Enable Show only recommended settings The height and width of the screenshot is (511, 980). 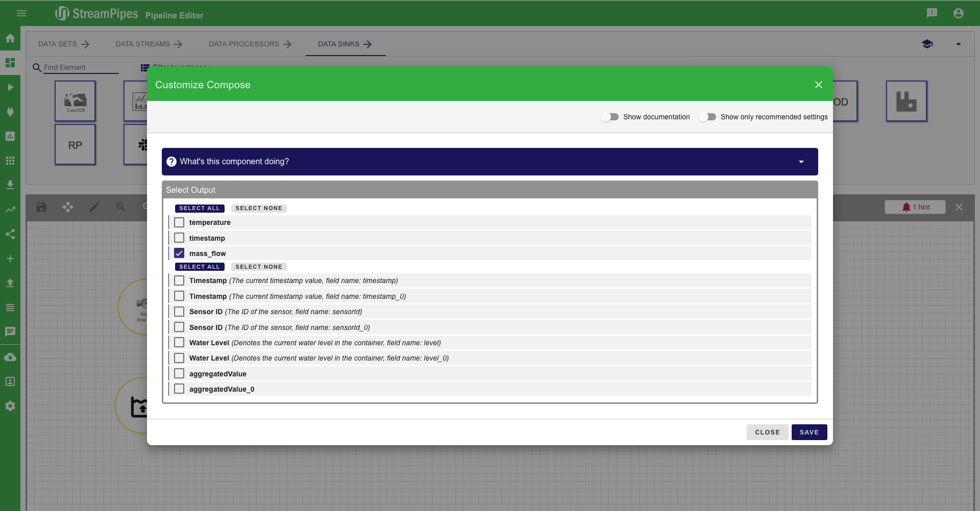[x=707, y=117]
